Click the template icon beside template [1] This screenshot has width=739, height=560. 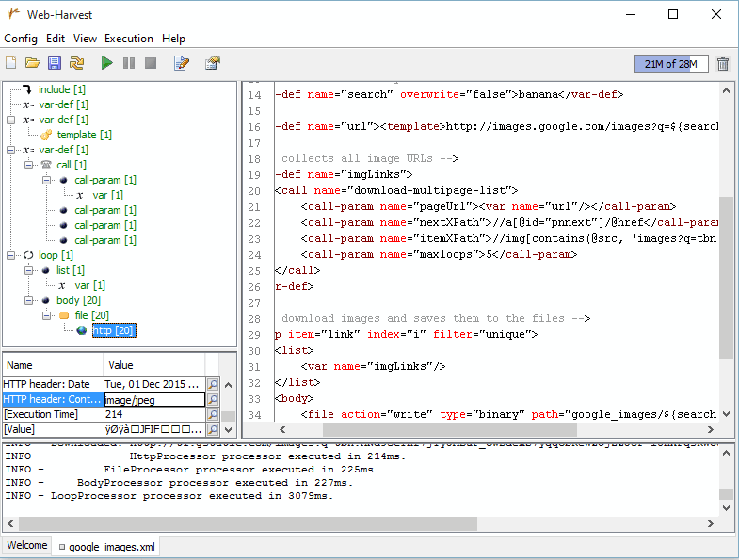[46, 135]
